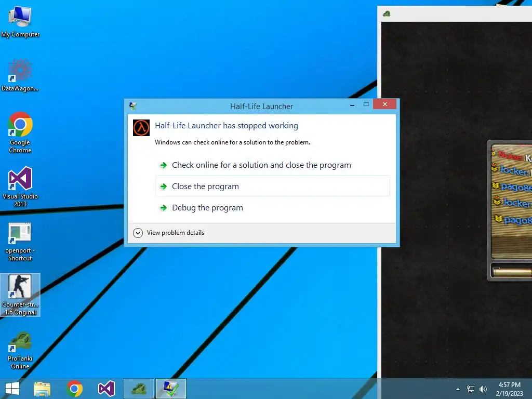Expand View problem details chevron
532x399 pixels.
click(138, 233)
